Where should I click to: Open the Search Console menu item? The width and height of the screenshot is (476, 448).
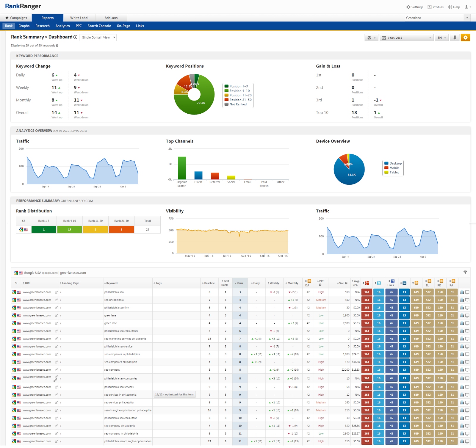tap(99, 26)
